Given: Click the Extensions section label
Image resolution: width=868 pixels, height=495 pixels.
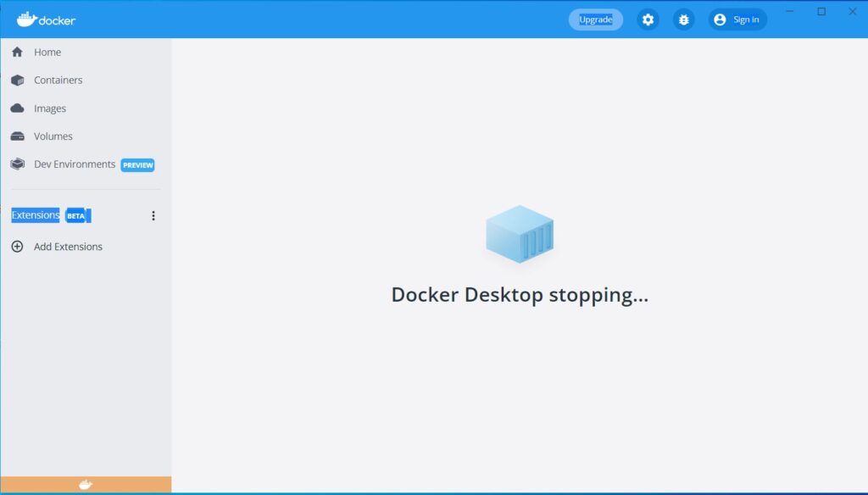Looking at the screenshot, I should click(36, 215).
